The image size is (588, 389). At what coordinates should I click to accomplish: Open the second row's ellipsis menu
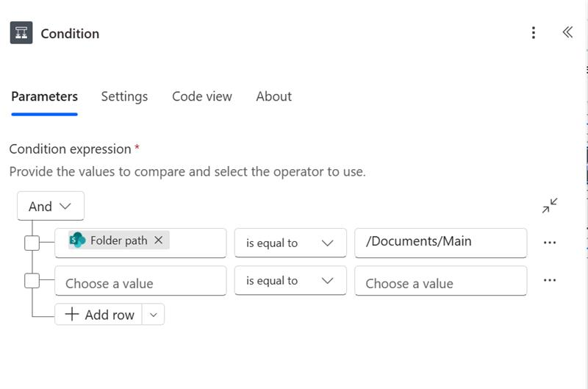coord(550,280)
